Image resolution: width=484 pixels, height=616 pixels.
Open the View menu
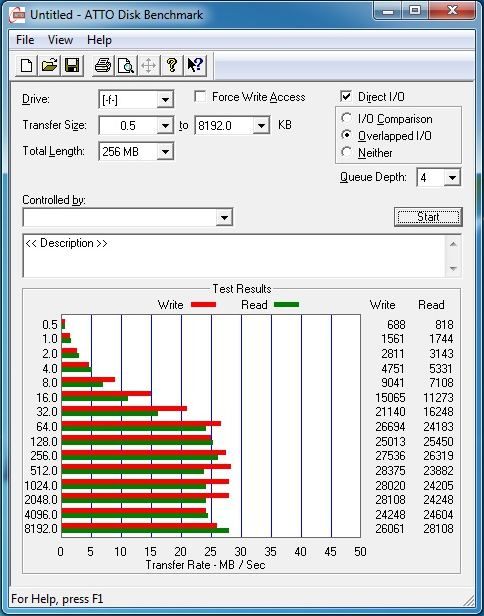click(60, 40)
